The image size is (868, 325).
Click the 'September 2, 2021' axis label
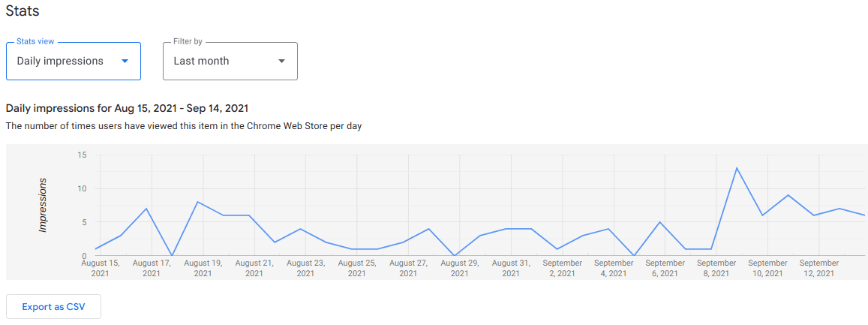click(562, 268)
